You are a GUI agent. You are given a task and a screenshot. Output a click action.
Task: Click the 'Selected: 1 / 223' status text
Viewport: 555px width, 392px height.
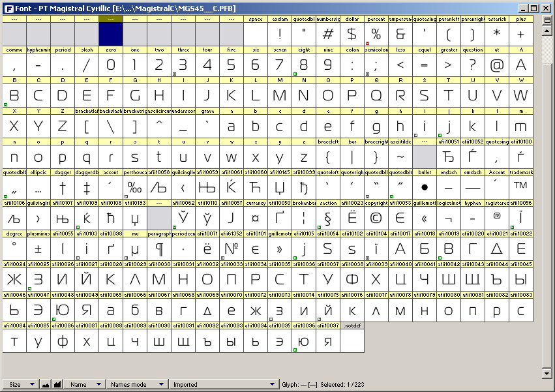point(342,384)
